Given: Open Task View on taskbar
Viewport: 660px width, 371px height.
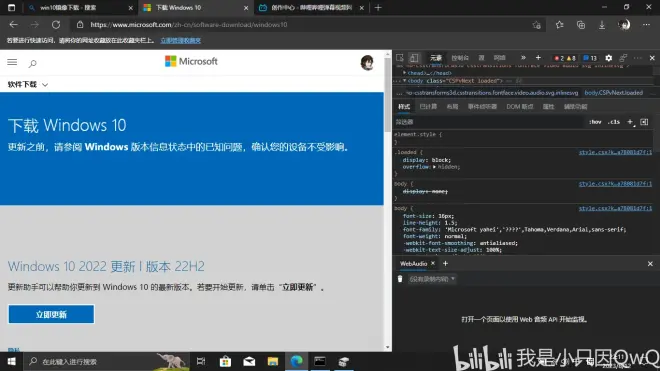Looking at the screenshot, I should (x=201, y=361).
